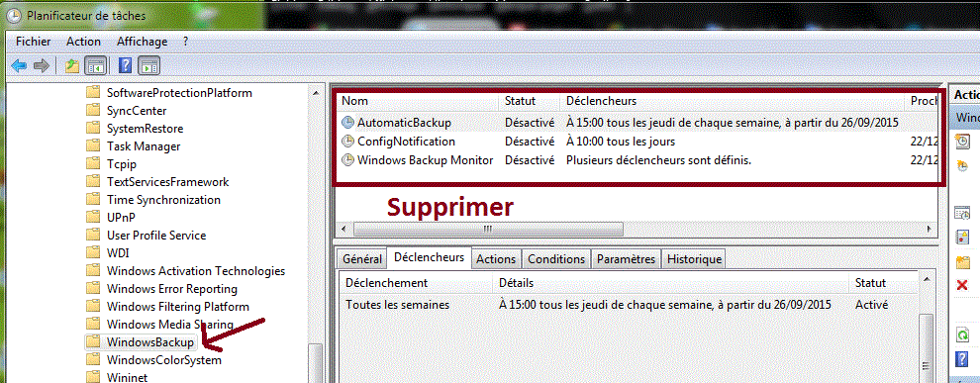This screenshot has height=383, width=980.
Task: Open the Conditions tab
Action: (556, 258)
